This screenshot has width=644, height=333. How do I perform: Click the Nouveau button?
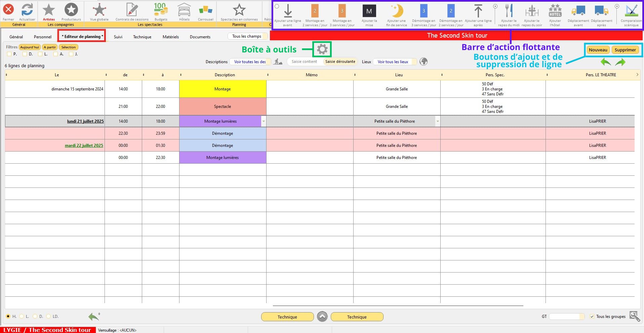pyautogui.click(x=598, y=50)
